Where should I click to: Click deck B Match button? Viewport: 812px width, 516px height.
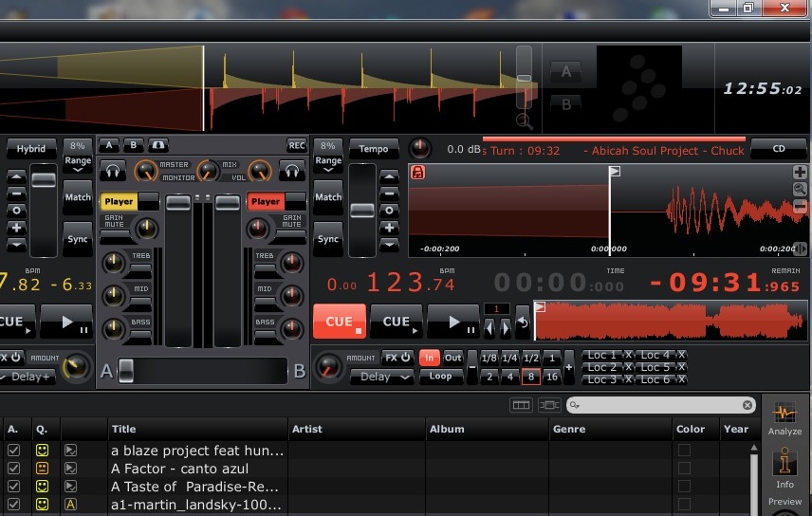click(328, 197)
